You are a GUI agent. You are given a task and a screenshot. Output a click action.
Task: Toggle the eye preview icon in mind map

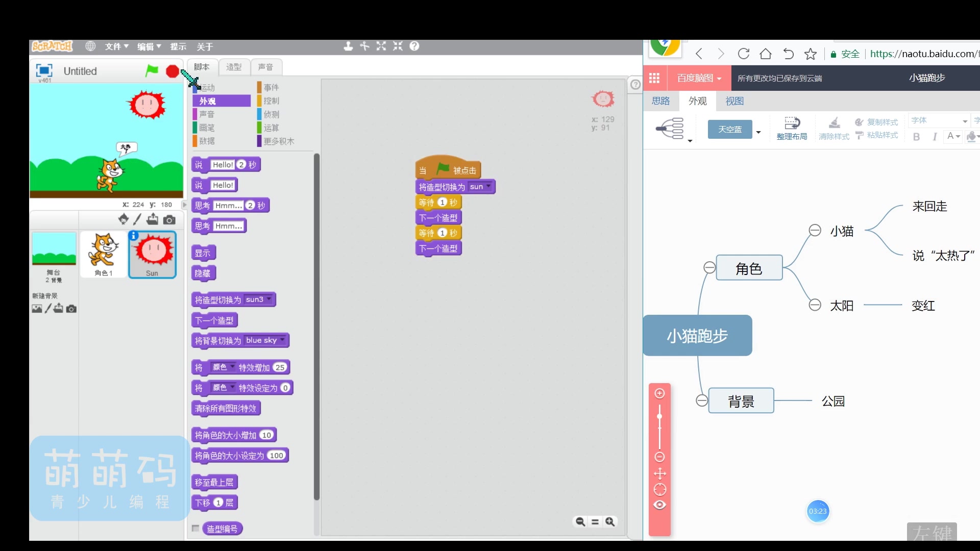tap(659, 505)
